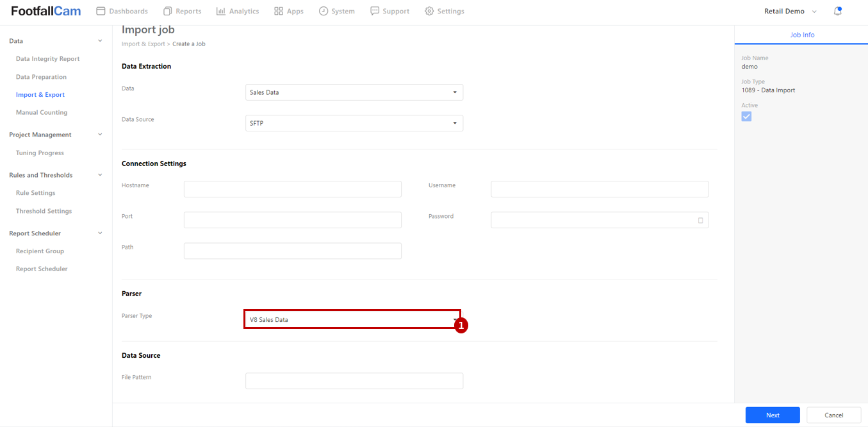Click the Dashboards monitor icon
This screenshot has width=868, height=427.
point(101,11)
